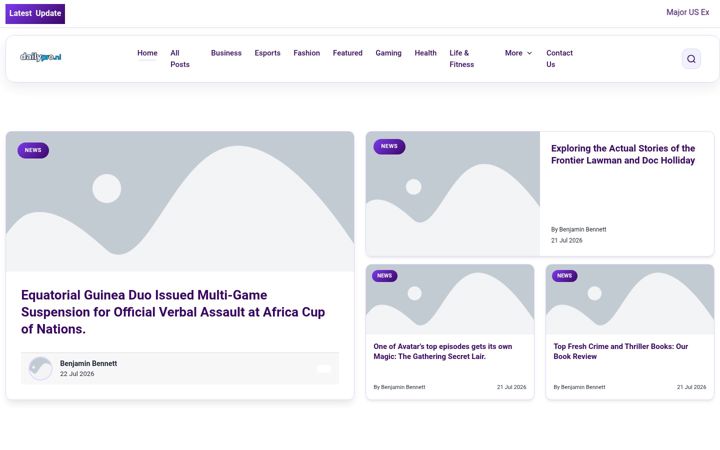Open the Fashion section
This screenshot has width=720, height=450.
pyautogui.click(x=306, y=53)
